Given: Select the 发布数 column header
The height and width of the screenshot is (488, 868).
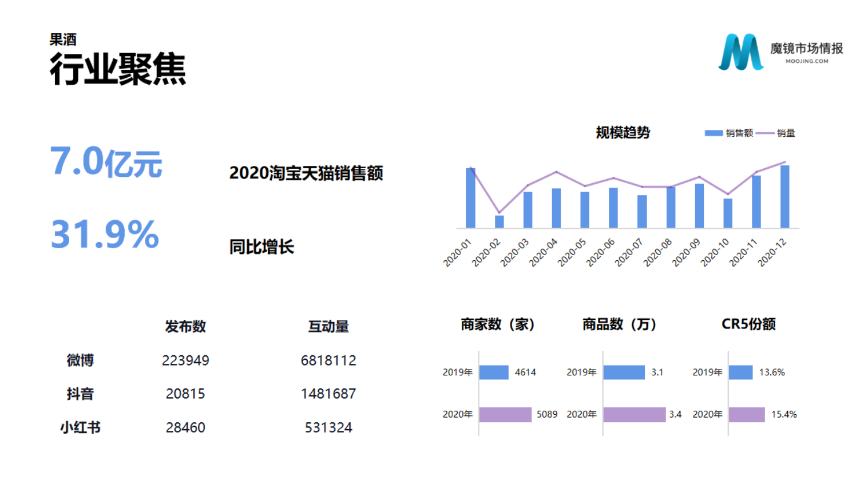Looking at the screenshot, I should pyautogui.click(x=185, y=326).
